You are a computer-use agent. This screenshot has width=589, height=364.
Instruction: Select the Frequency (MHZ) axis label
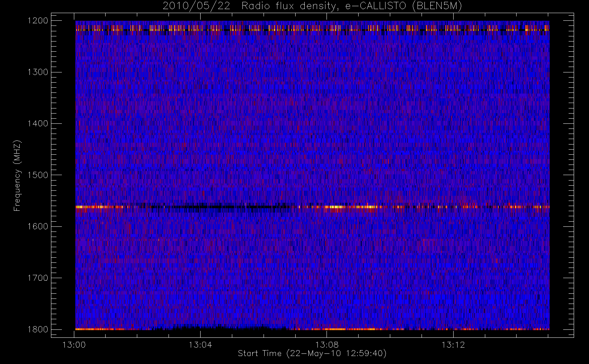17,175
